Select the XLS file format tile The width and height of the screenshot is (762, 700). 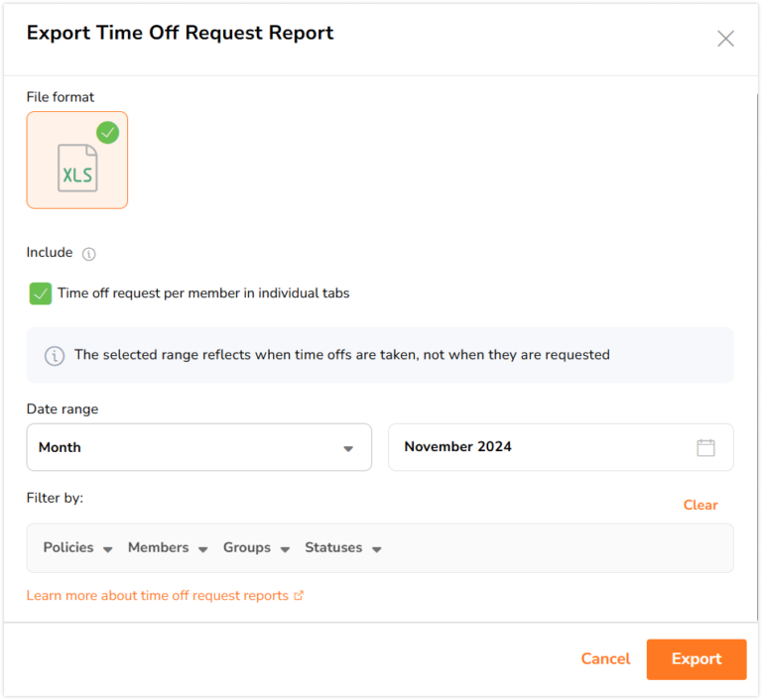coord(77,161)
